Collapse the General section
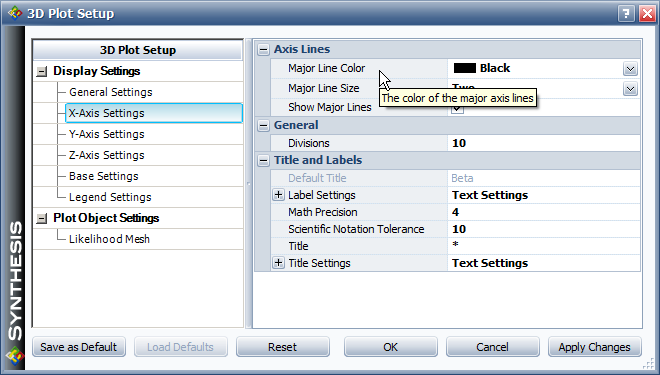Viewport: 660px width, 375px height. pos(263,125)
